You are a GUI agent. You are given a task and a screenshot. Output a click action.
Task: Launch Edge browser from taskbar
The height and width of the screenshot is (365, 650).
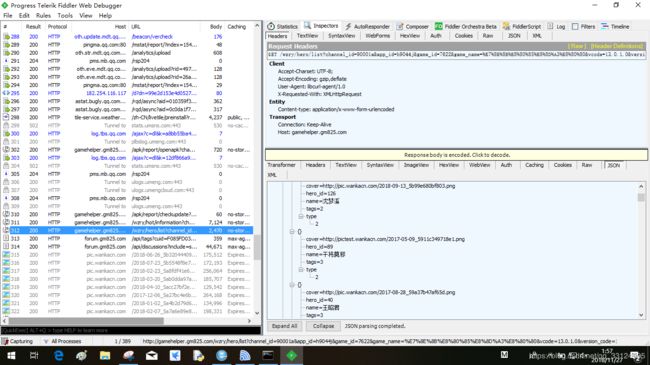(x=58, y=355)
